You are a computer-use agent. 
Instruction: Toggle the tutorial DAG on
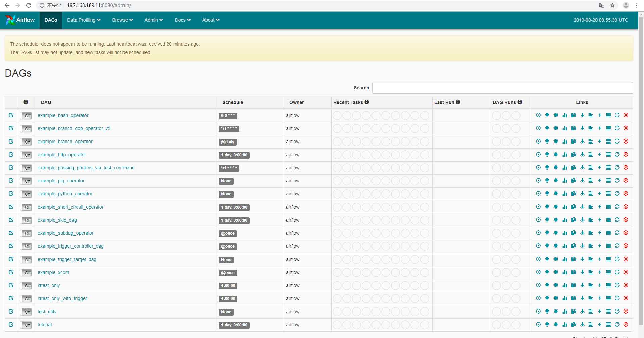[x=26, y=325]
